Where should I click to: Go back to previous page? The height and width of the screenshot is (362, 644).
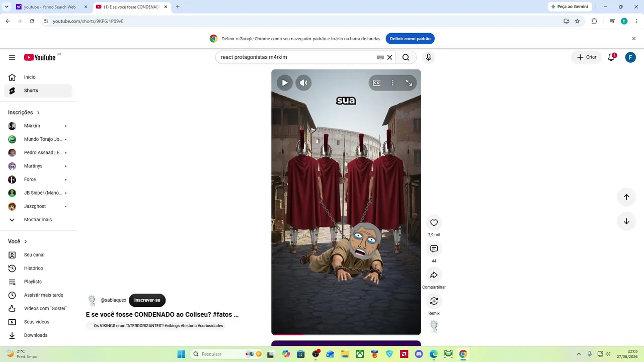coord(8,21)
